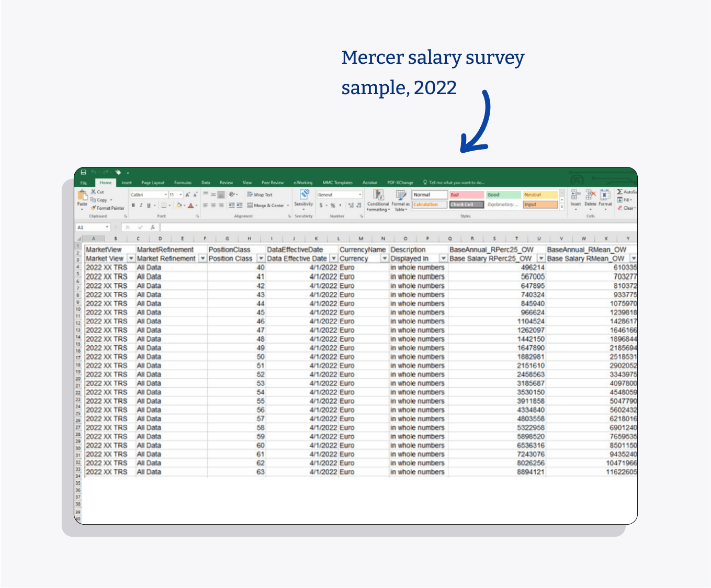711x588 pixels.
Task: Click the Decrease Decimal icon
Action: 359,206
